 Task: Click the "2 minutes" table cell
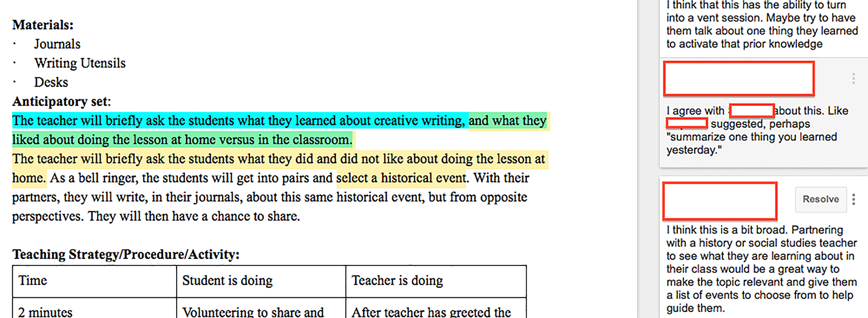pyautogui.click(x=45, y=312)
